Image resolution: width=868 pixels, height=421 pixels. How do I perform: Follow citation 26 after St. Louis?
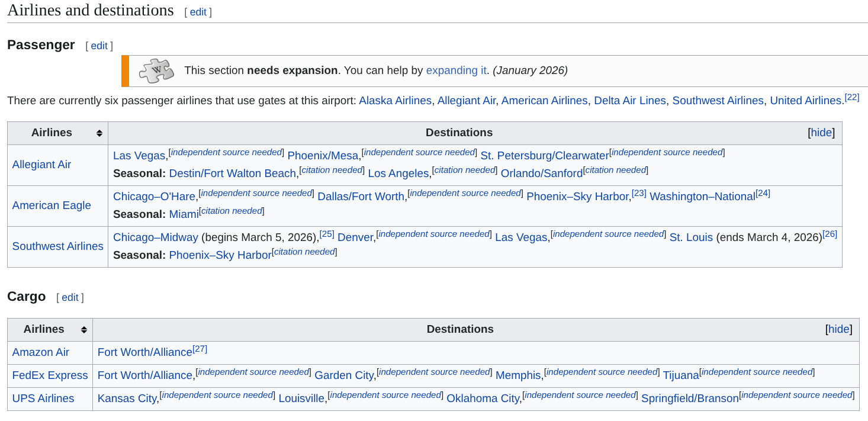(x=830, y=234)
